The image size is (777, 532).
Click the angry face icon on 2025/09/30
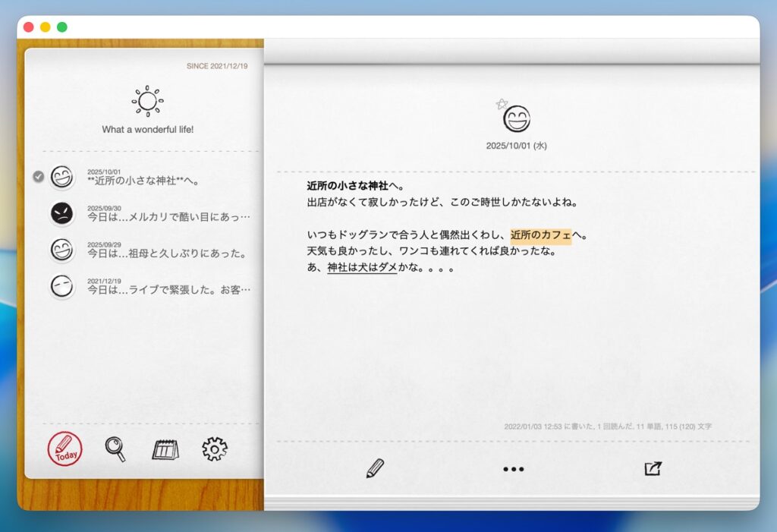pyautogui.click(x=61, y=213)
